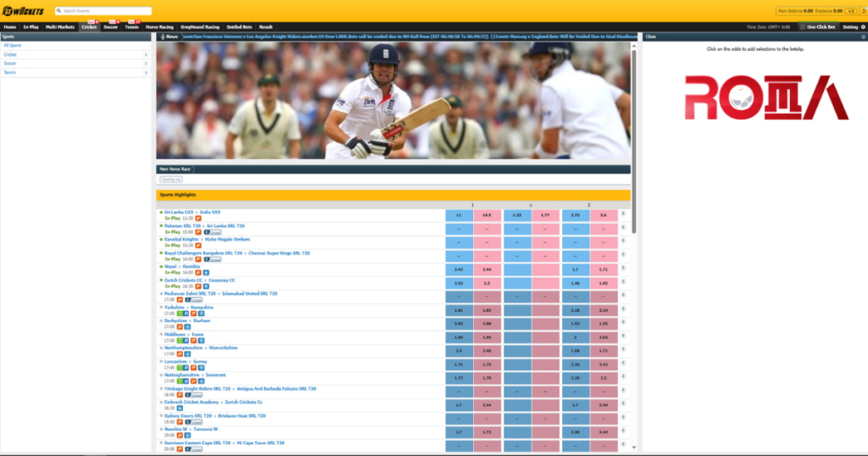The width and height of the screenshot is (868, 456).
Task: Open the Yorkshire v Hampshire match link
Action: [x=189, y=307]
